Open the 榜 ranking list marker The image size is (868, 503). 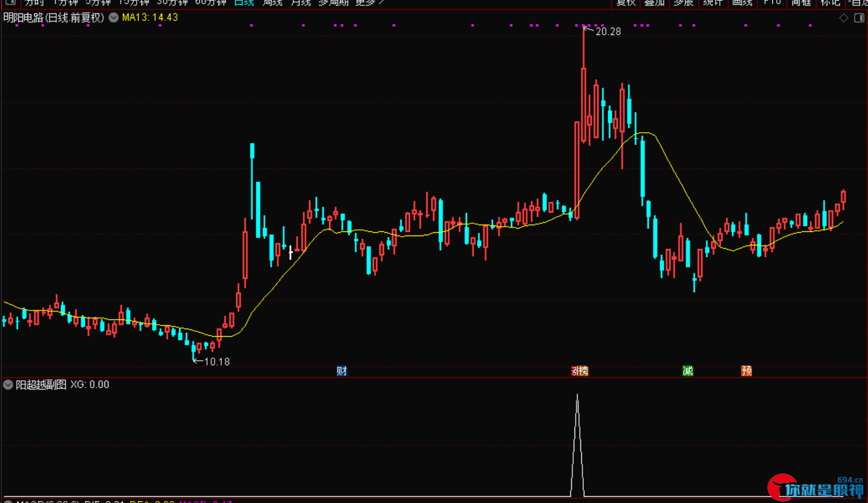pos(583,370)
